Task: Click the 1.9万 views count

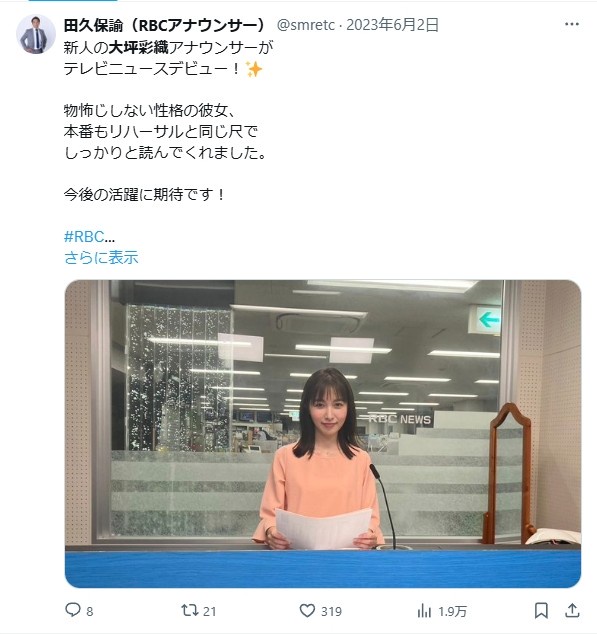Action: tap(453, 611)
